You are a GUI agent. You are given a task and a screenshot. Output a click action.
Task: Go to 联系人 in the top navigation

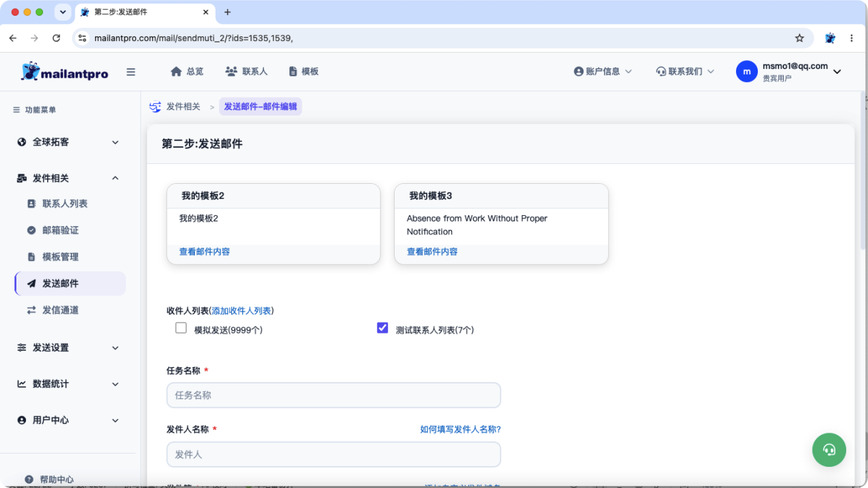click(x=246, y=71)
